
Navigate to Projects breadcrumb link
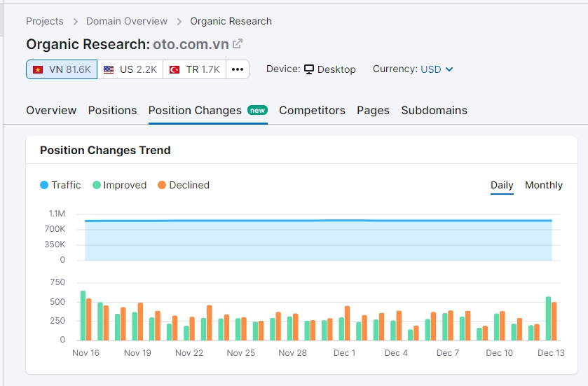coord(44,21)
